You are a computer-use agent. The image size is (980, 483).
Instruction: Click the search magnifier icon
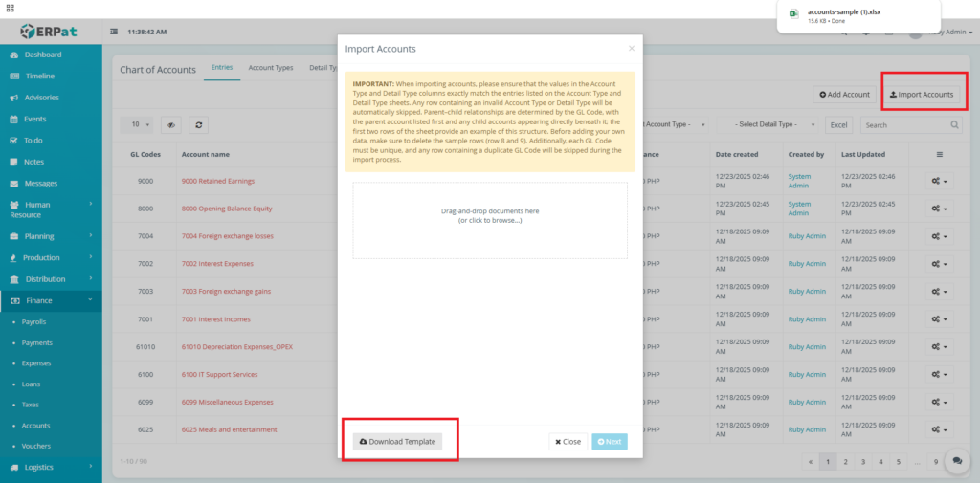click(x=955, y=125)
